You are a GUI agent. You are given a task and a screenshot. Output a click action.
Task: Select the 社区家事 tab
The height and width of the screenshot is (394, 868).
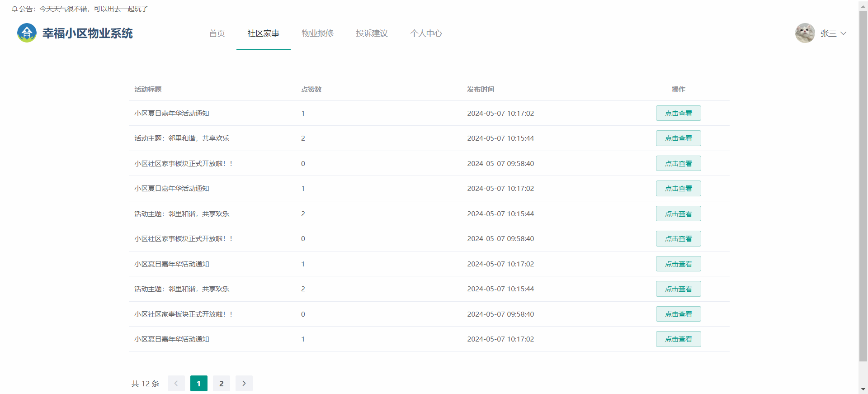click(263, 33)
